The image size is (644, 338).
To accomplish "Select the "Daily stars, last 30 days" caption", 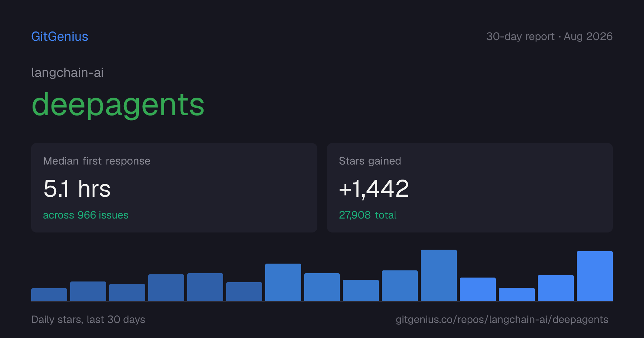I will [x=88, y=319].
